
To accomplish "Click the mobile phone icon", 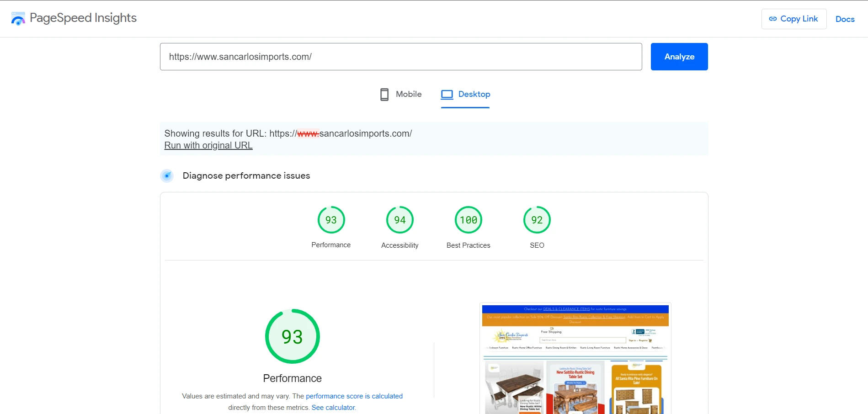I will point(384,95).
